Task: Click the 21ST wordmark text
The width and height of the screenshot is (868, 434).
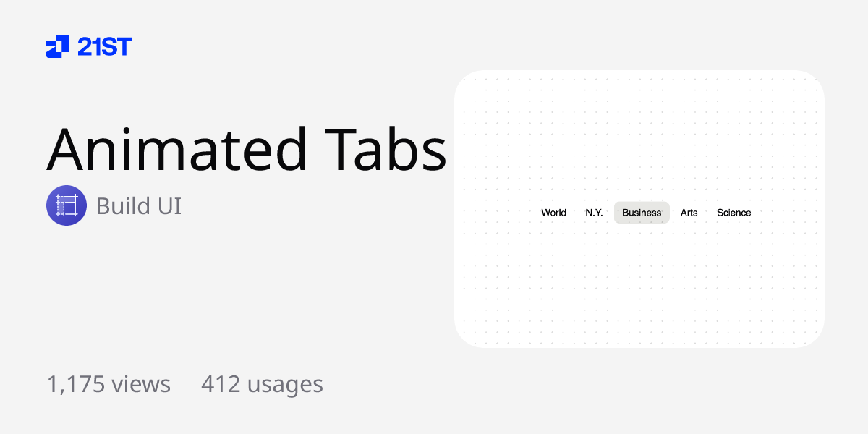Action: [x=105, y=46]
